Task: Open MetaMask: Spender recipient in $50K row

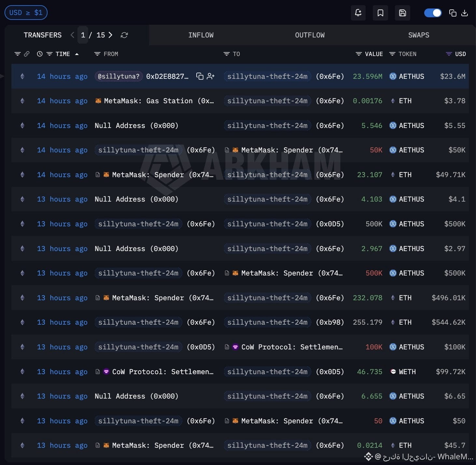Action: tap(288, 150)
